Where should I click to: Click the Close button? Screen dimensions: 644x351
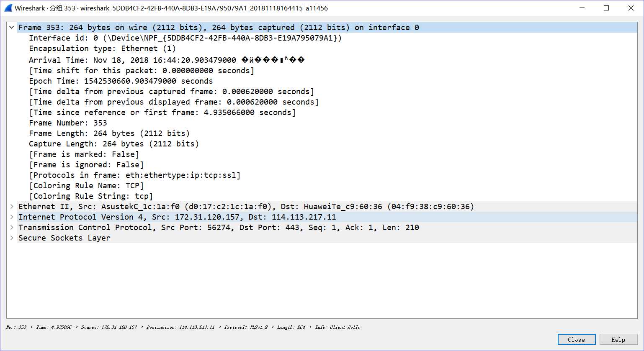(577, 340)
